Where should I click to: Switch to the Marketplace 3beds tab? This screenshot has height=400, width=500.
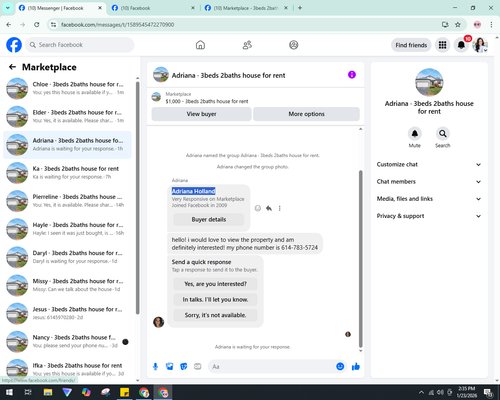point(246,8)
